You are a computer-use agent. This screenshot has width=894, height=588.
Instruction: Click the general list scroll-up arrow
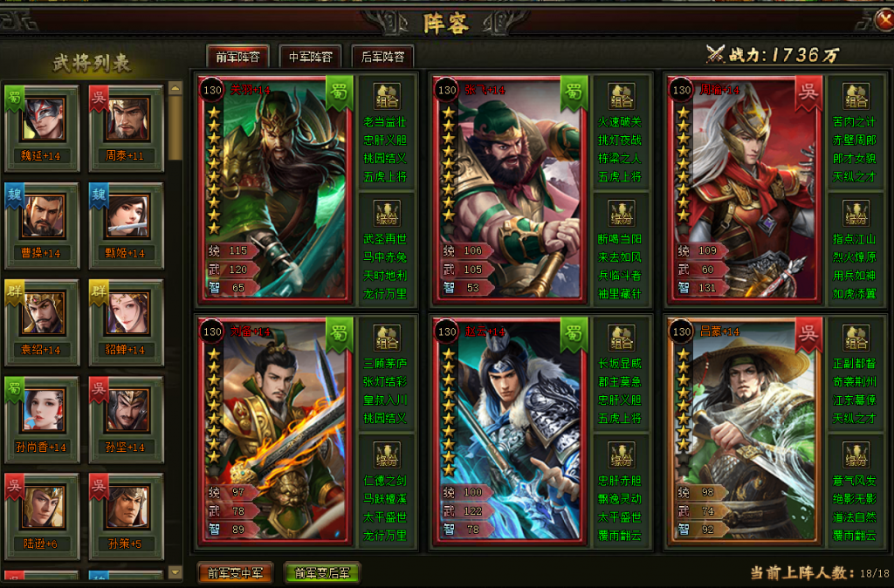pyautogui.click(x=175, y=88)
